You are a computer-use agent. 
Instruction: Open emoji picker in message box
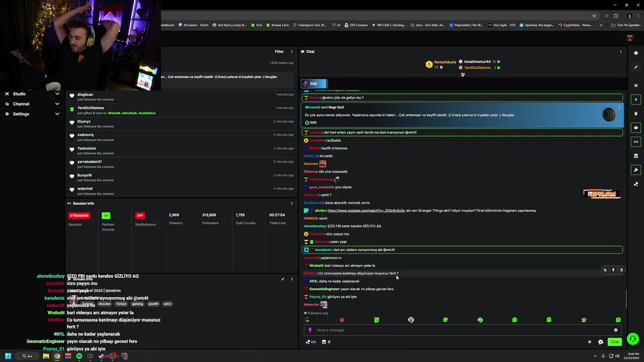click(615, 330)
